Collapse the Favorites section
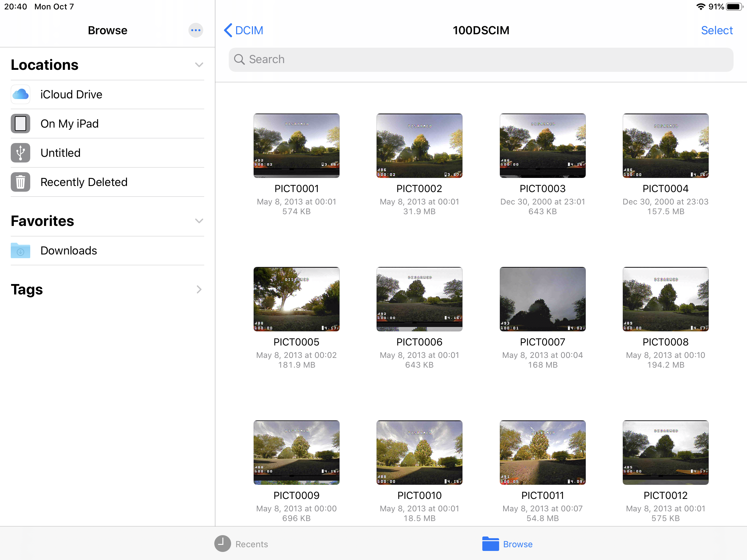 point(199,221)
